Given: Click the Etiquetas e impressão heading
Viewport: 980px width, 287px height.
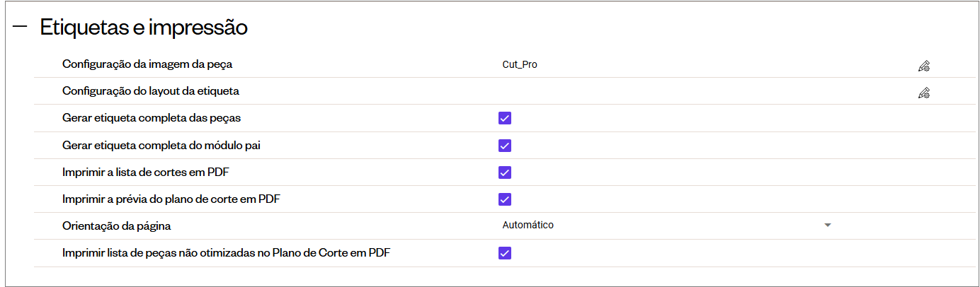Looking at the screenshot, I should (144, 28).
